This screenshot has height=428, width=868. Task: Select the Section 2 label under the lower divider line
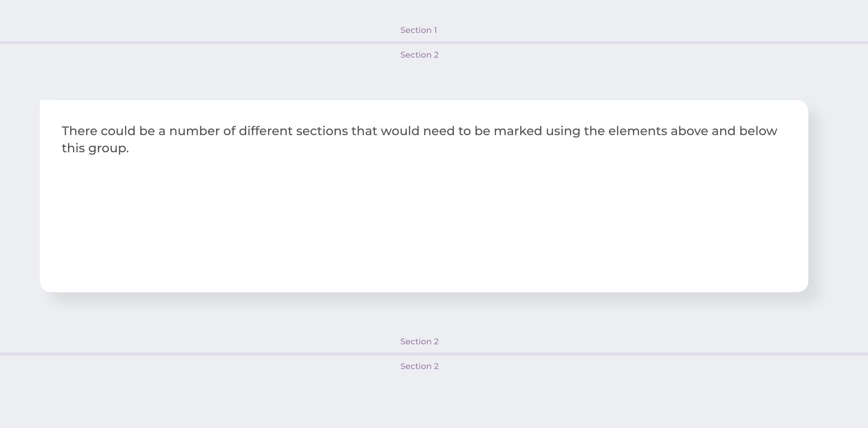pyautogui.click(x=419, y=366)
